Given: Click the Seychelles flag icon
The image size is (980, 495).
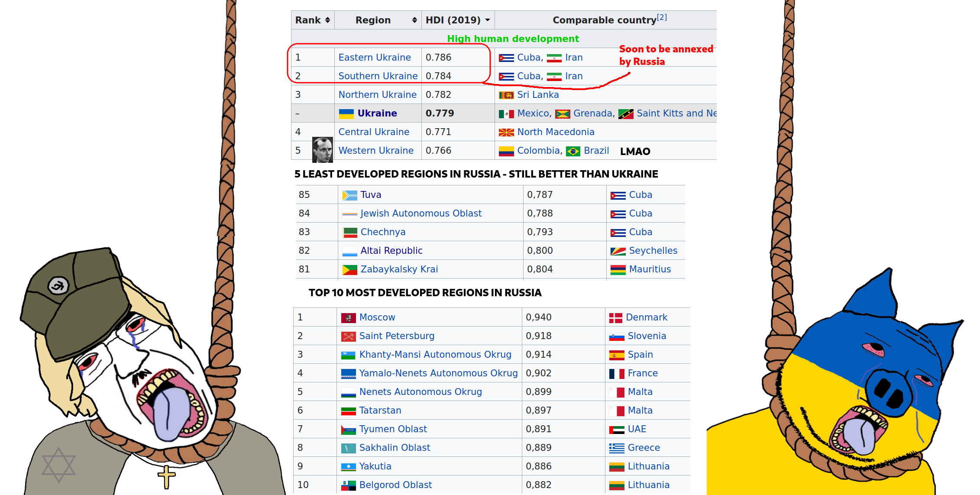Looking at the screenshot, I should (618, 251).
